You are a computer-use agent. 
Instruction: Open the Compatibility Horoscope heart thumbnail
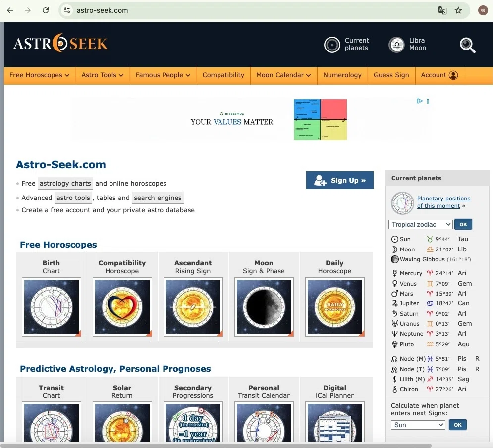coord(122,307)
